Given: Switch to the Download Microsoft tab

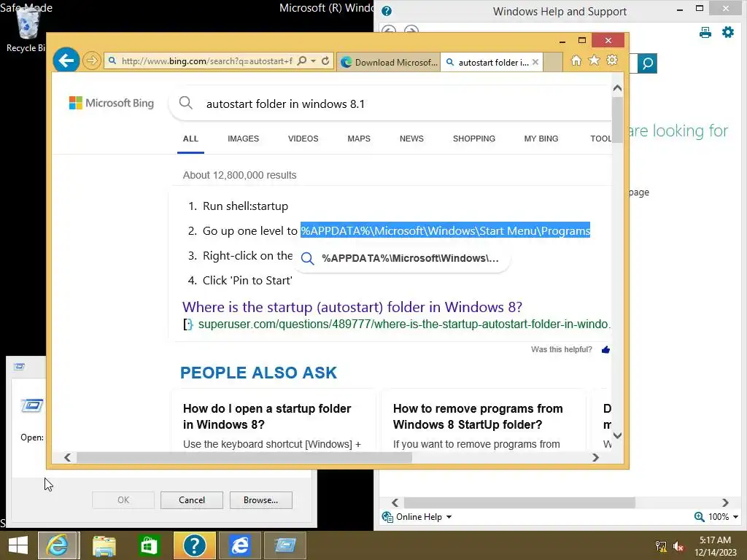Looking at the screenshot, I should (x=388, y=63).
